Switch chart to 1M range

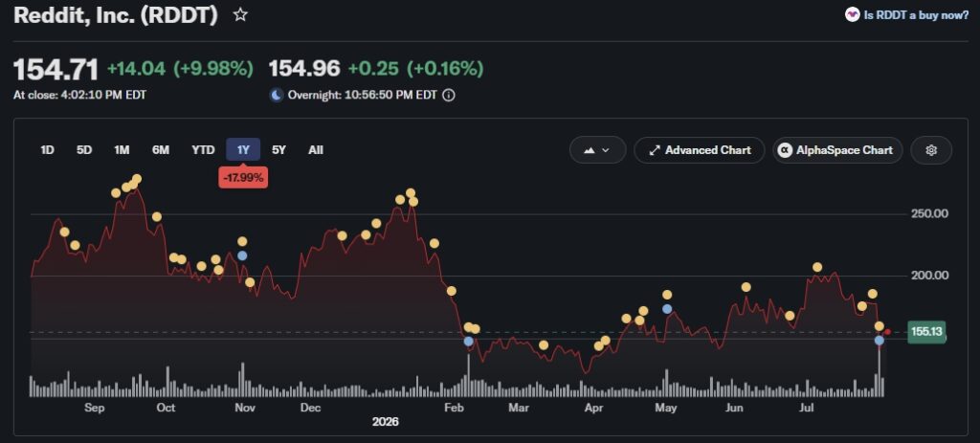[122, 150]
